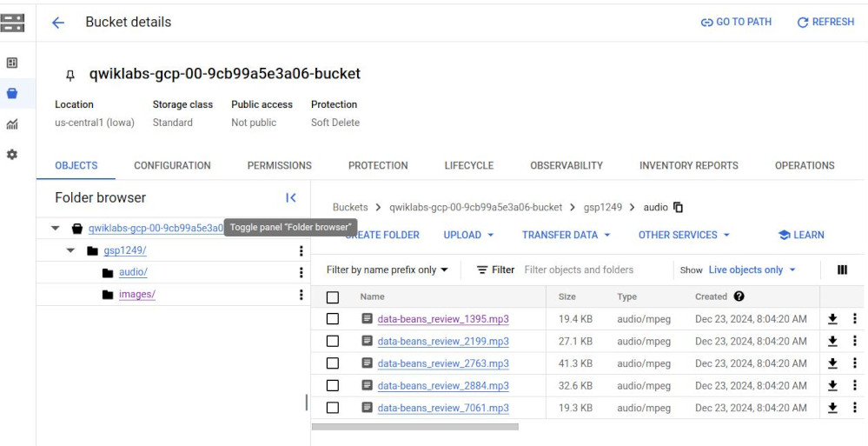Open more actions for data-beans_review_7061.mp3
This screenshot has height=446, width=868.
[855, 407]
